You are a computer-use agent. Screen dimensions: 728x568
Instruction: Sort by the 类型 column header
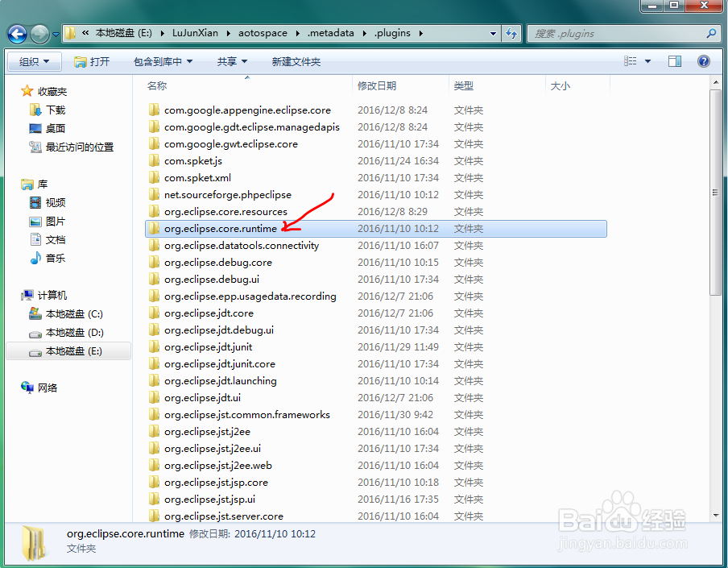463,86
